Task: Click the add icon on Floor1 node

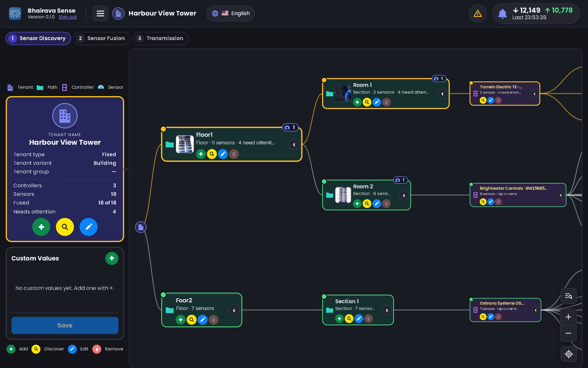Action: (x=201, y=154)
